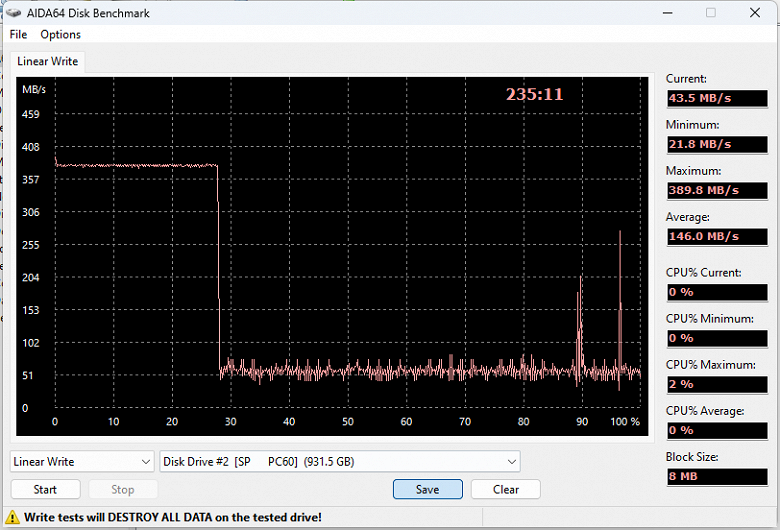
Task: Expand the Disk Drive #2 selector dropdown
Action: pos(340,462)
